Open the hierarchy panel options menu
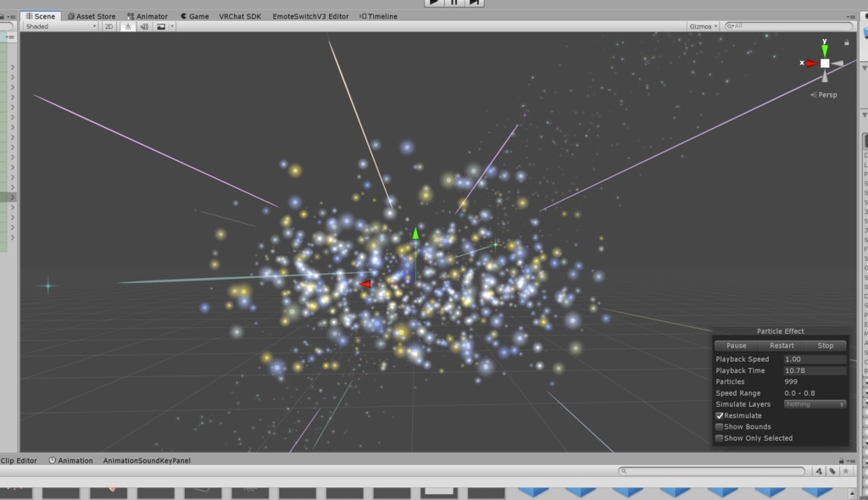The image size is (868, 500). tap(11, 17)
